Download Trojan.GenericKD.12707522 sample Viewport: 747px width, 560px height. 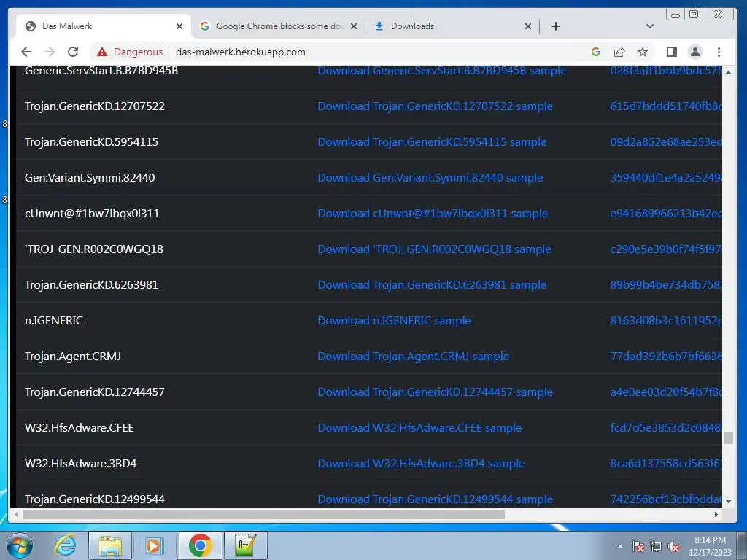click(x=435, y=106)
